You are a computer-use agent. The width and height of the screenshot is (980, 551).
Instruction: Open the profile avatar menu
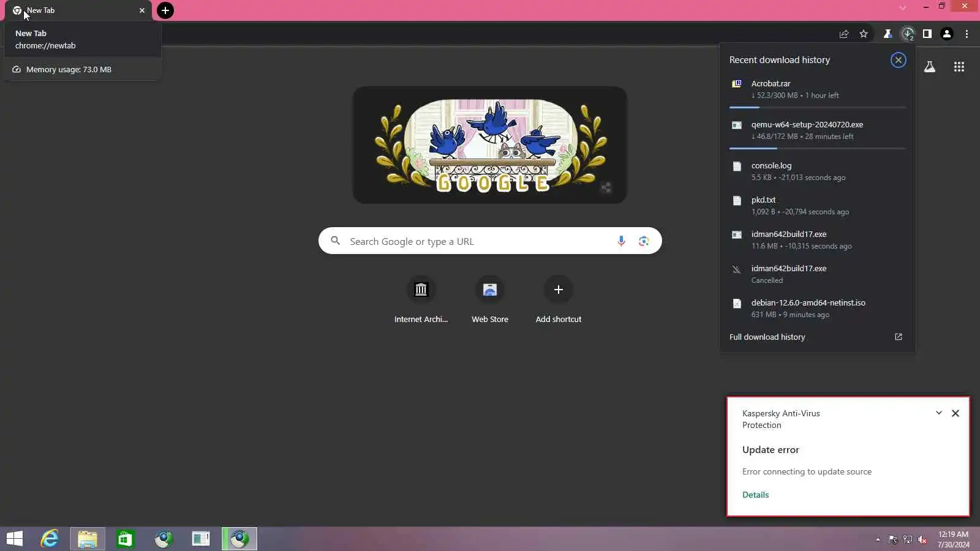(947, 34)
